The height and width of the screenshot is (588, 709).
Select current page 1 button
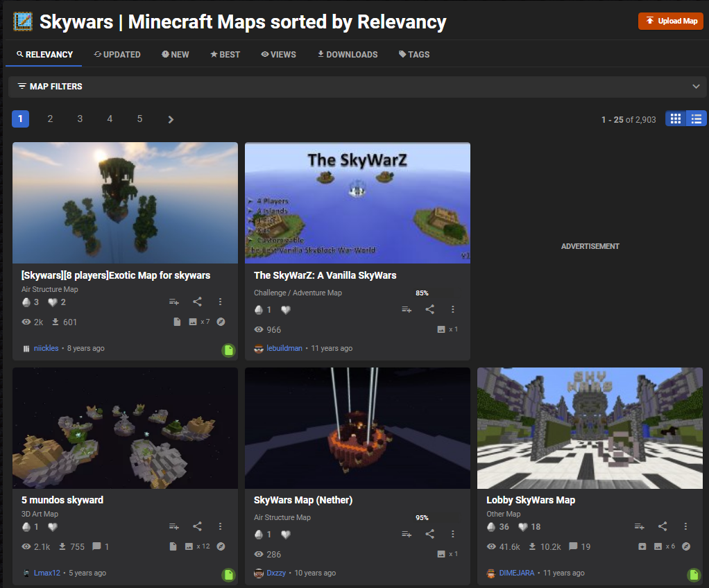(x=20, y=119)
